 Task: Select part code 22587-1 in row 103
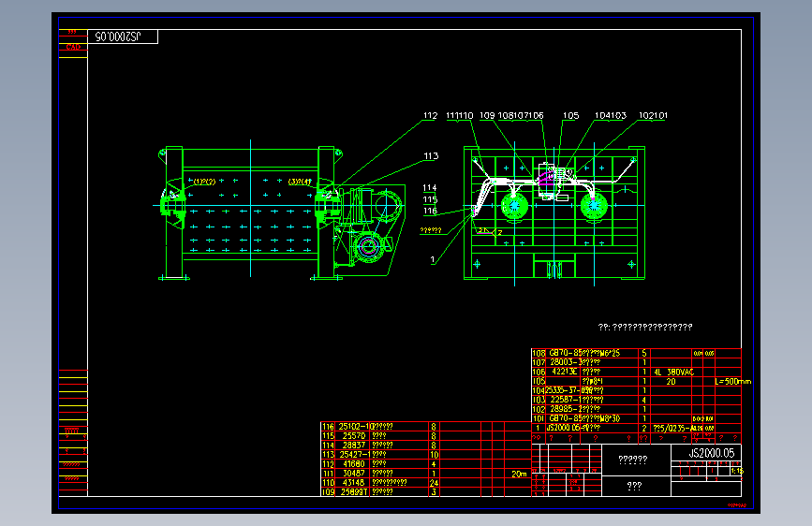pos(567,400)
